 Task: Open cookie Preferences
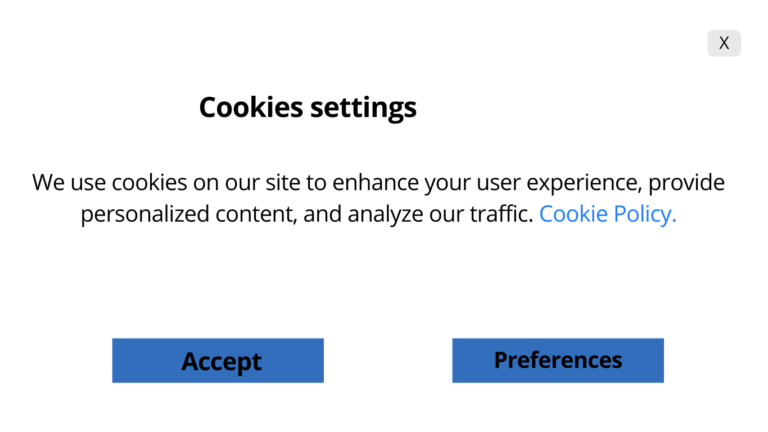tap(557, 360)
